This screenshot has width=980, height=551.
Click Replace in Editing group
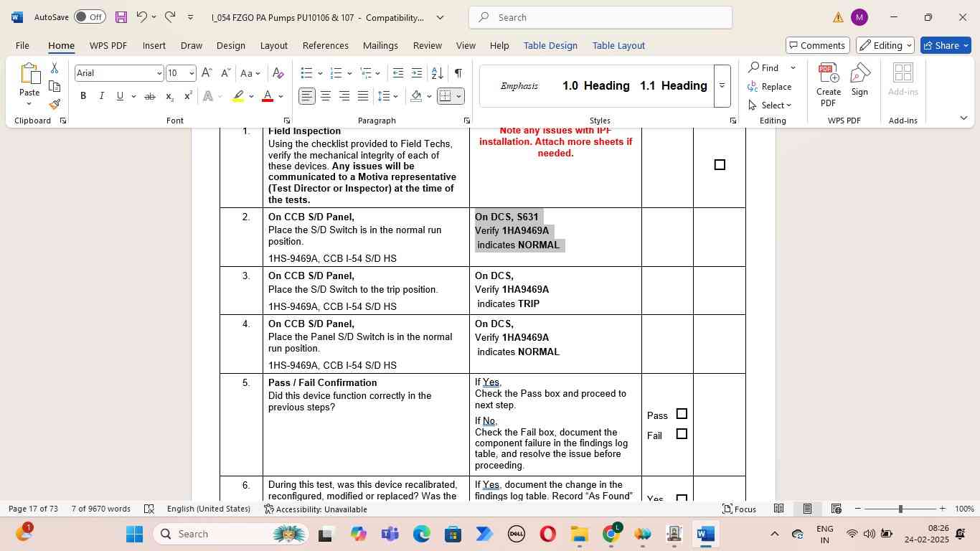(x=770, y=86)
